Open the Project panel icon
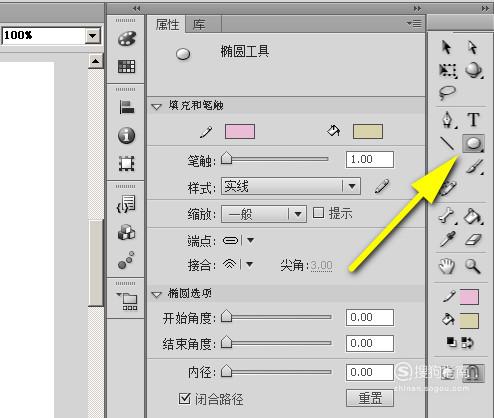This screenshot has width=494, height=418. (x=127, y=301)
